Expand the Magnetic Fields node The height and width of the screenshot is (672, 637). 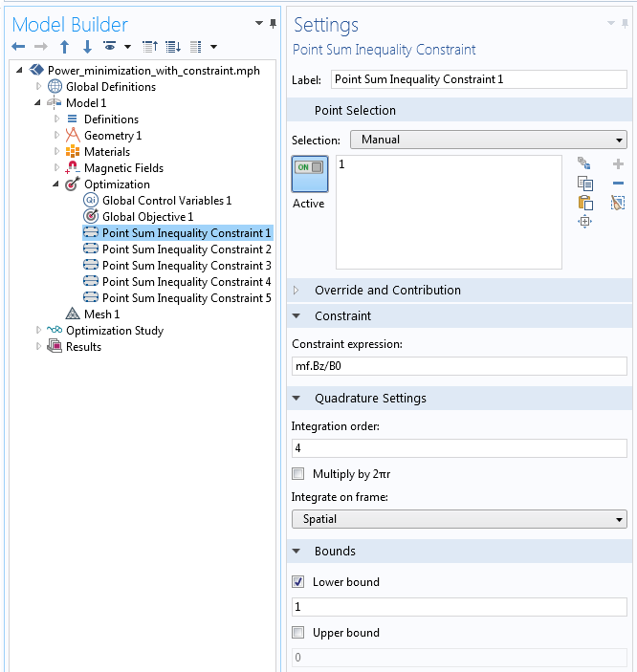click(56, 167)
